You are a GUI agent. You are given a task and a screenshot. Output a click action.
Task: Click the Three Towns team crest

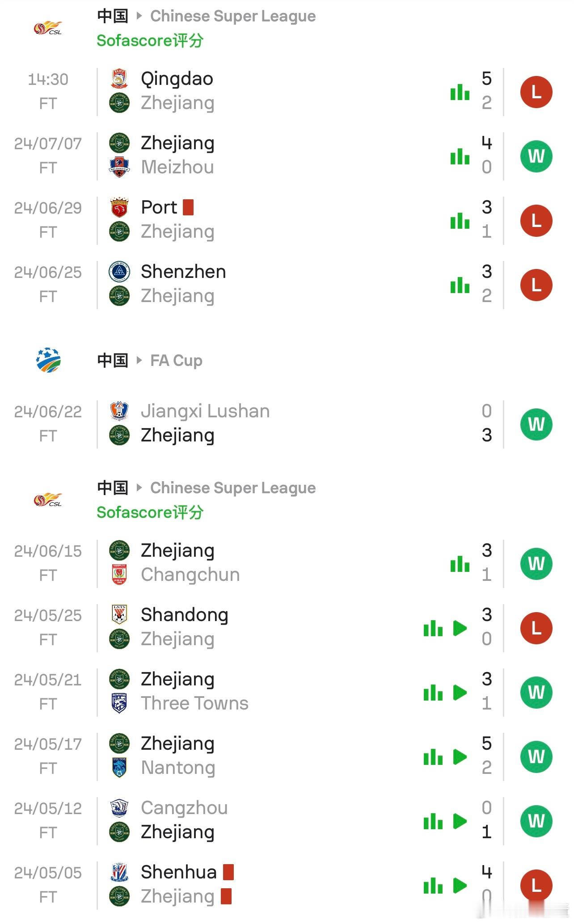tap(119, 703)
